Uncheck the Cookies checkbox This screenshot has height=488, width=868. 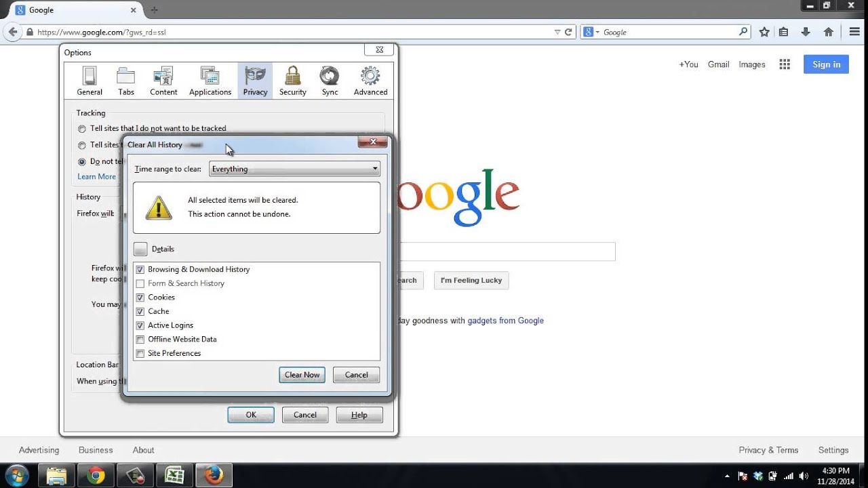[x=140, y=298]
